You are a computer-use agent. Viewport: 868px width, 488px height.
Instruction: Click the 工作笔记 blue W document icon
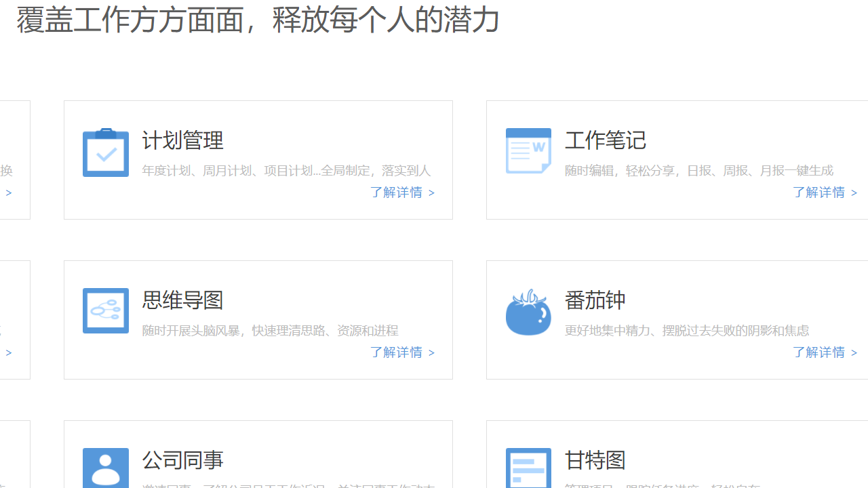[528, 150]
